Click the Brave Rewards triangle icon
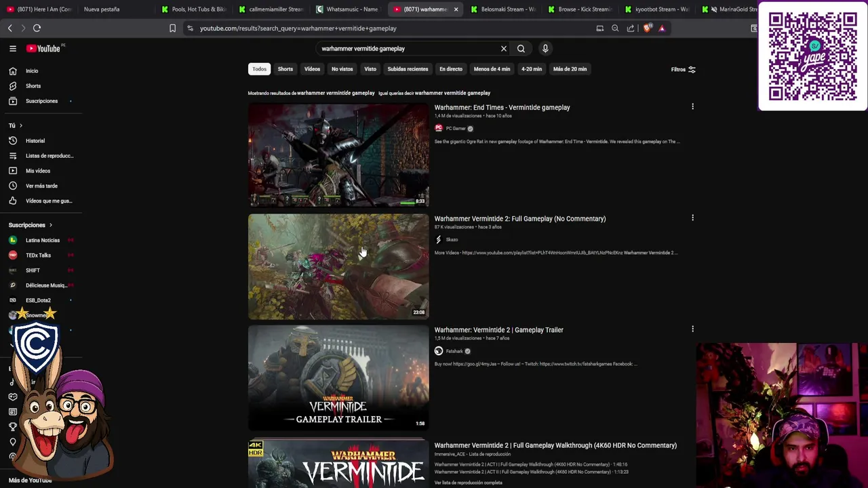This screenshot has height=488, width=868. 662,28
